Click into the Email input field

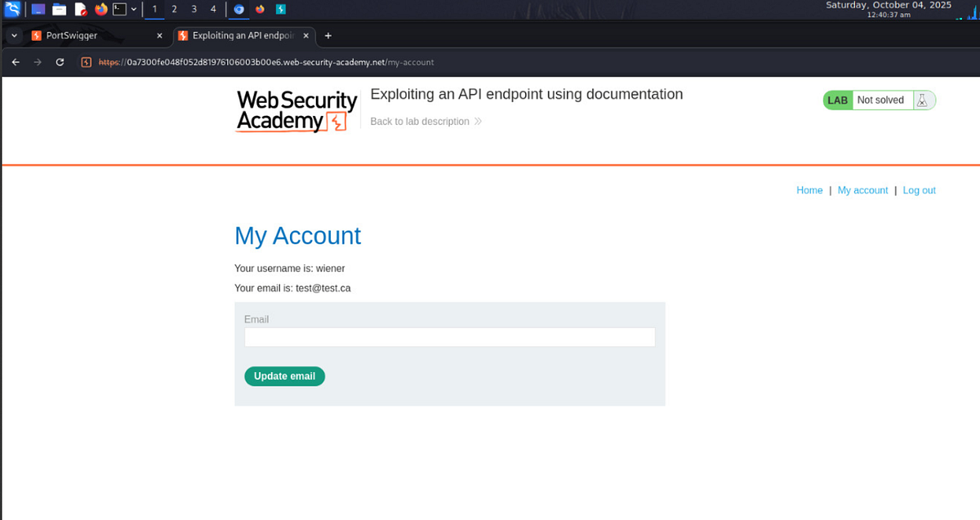(x=450, y=337)
